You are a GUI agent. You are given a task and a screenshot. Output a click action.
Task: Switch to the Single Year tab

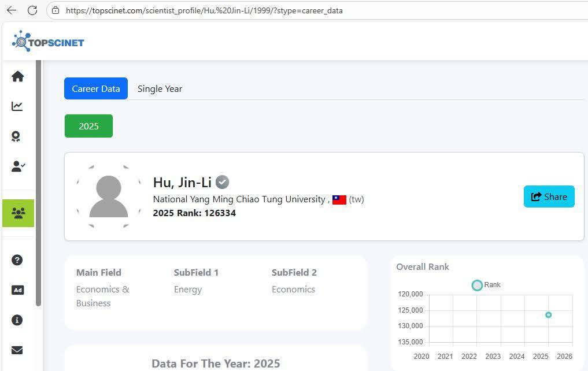(160, 89)
